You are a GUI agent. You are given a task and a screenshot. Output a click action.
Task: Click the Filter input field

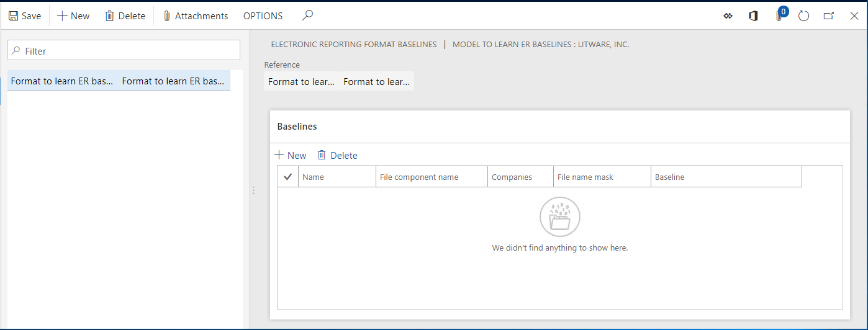coord(124,50)
